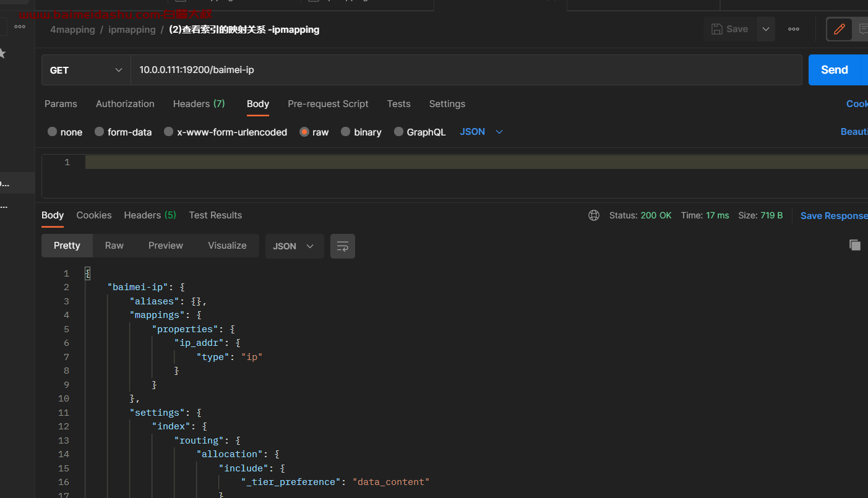Click the "baimei-ip" key in response

pos(138,287)
